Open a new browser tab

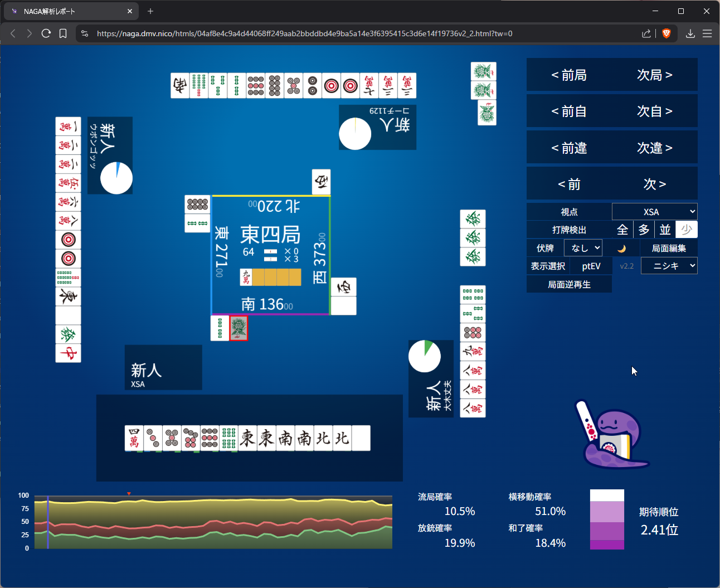[150, 11]
